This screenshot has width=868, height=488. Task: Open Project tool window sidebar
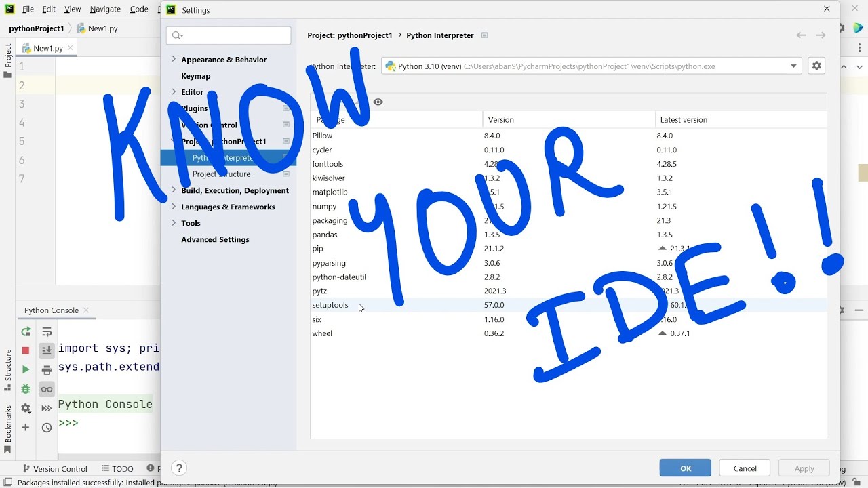[7, 60]
